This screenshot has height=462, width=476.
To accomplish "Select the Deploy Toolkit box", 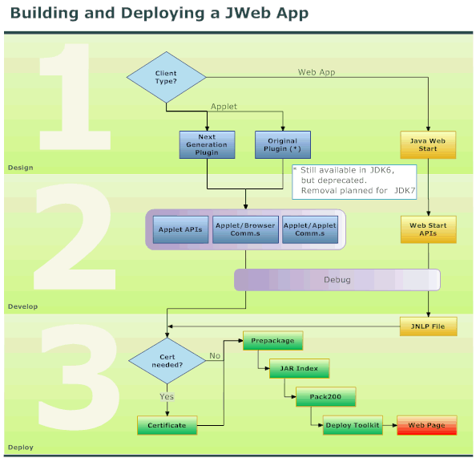I will point(353,425).
